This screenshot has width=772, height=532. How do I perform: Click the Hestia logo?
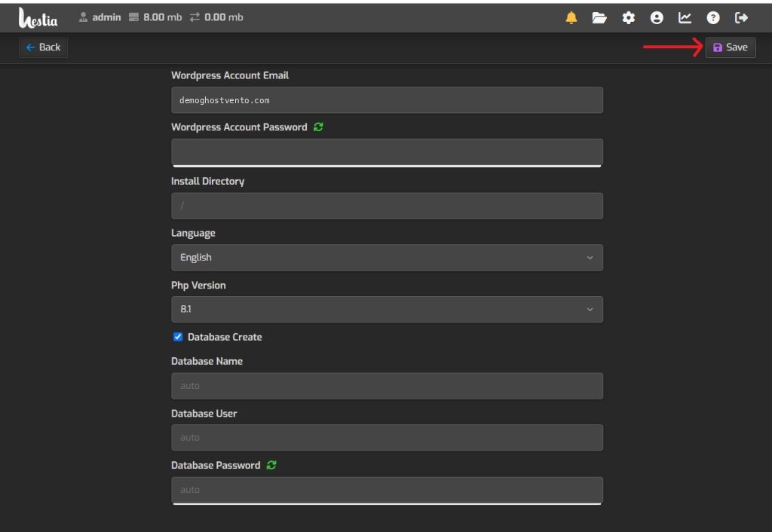click(38, 18)
